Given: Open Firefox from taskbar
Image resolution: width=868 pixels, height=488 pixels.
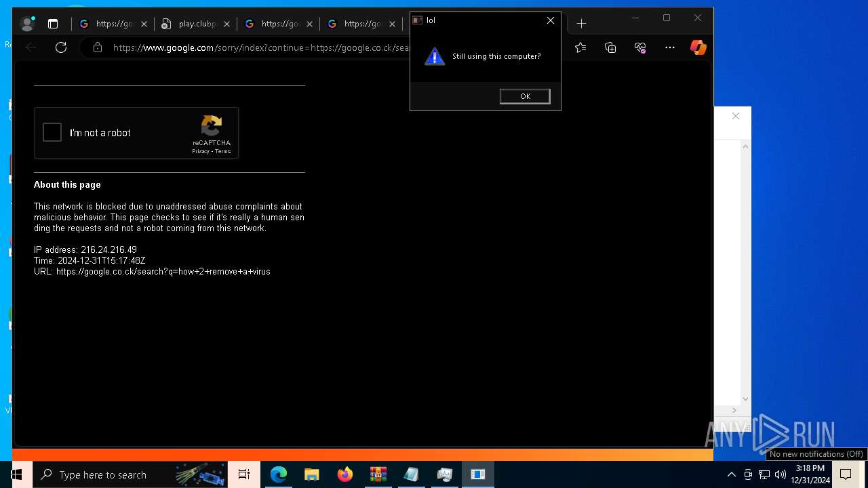Looking at the screenshot, I should pyautogui.click(x=345, y=474).
